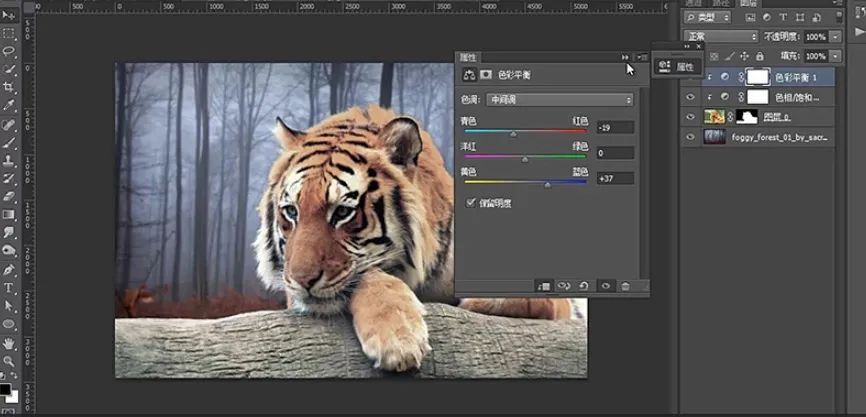Click the reset adjustment arrow icon
The width and height of the screenshot is (866, 417).
click(584, 286)
